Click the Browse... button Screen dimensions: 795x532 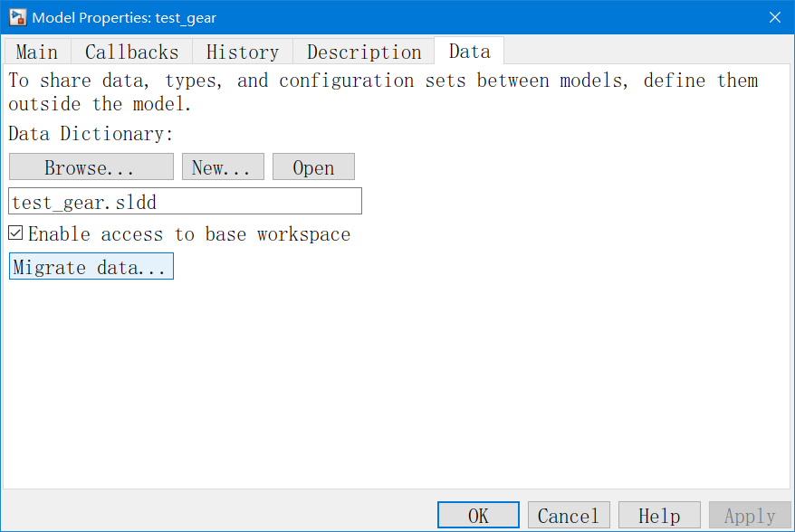[91, 166]
